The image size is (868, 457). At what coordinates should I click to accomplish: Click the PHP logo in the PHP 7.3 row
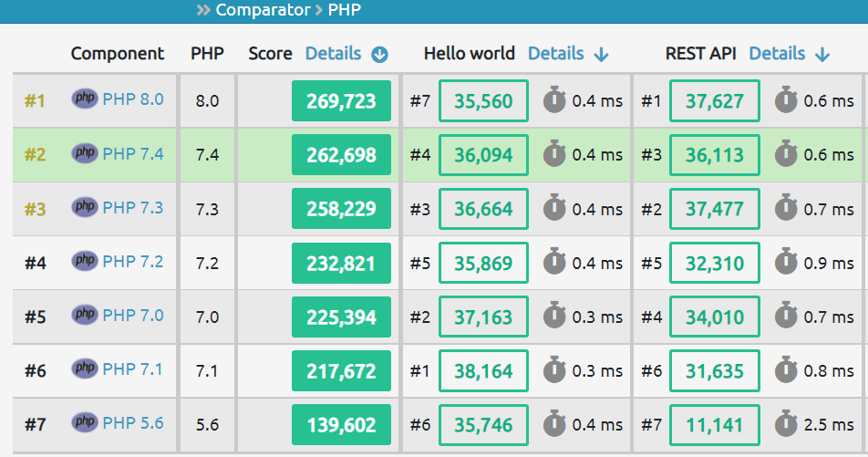(85, 207)
